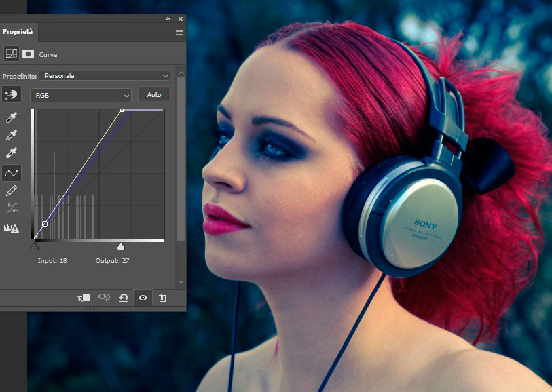Screen dimensions: 552x392
Task: Select the layer mask icon
Action: click(28, 54)
